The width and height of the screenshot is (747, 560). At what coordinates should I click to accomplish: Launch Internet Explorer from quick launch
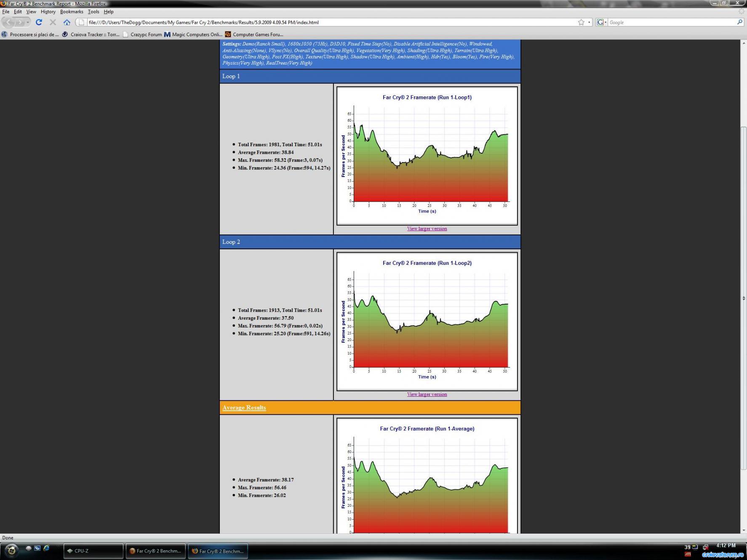tap(46, 548)
